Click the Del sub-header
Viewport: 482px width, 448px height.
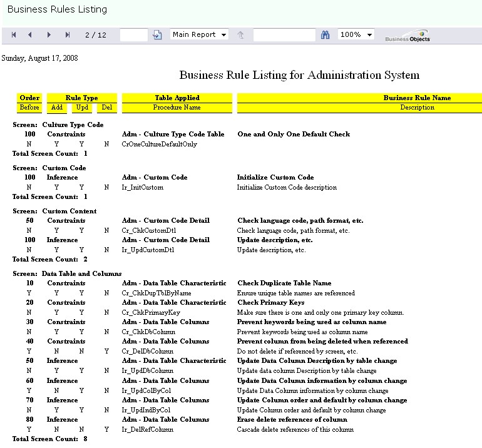(x=107, y=108)
